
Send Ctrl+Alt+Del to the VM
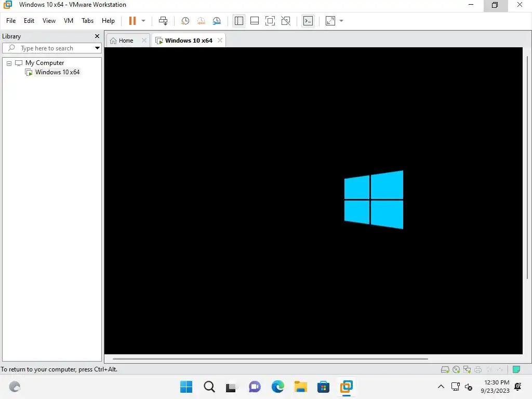click(163, 21)
